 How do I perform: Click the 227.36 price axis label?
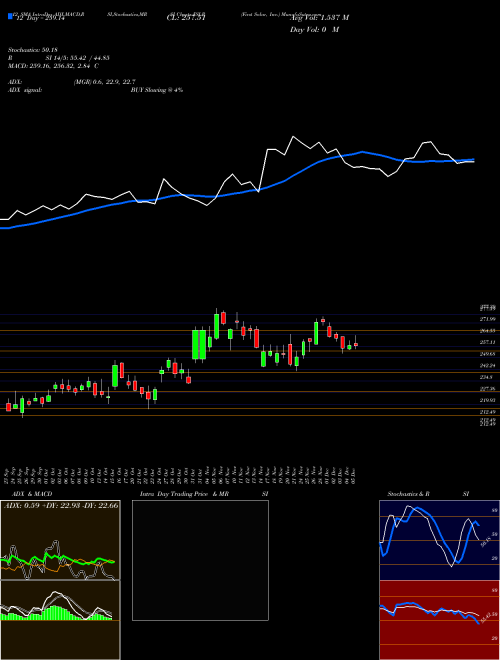pos(487,389)
